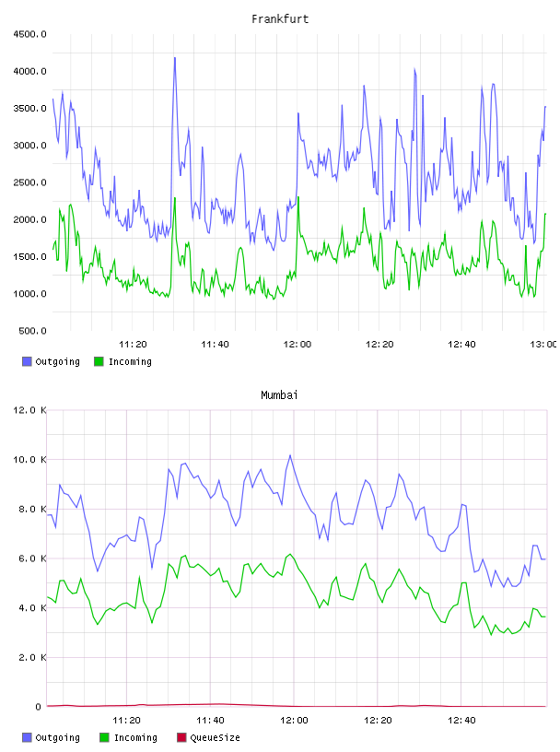The image size is (560, 752).
Task: Click the 11:40 time label on Frankfurt chart
Action: click(x=215, y=345)
